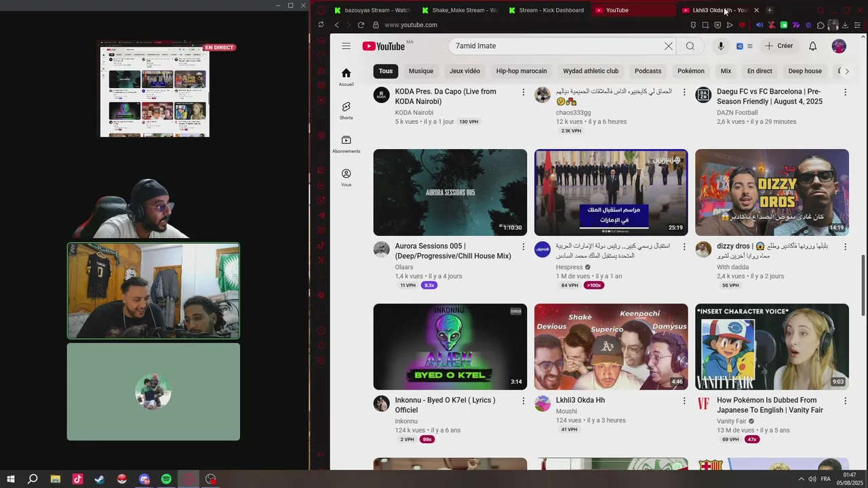Clear the YouTube search text
The width and height of the screenshot is (868, 488).
669,46
